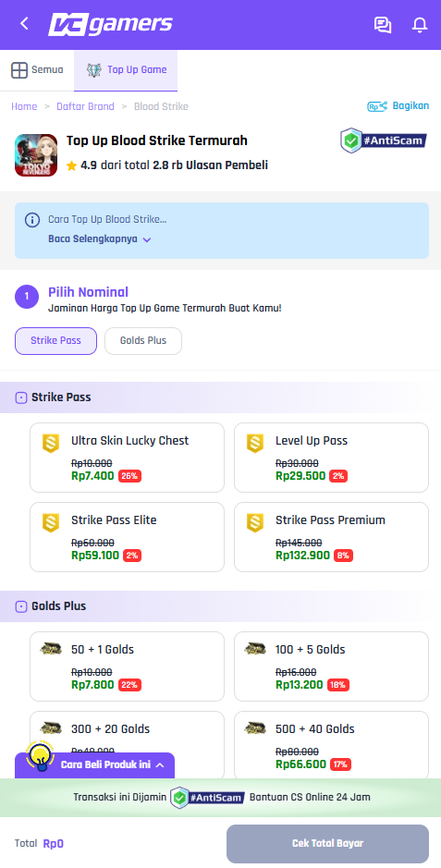Select the Strike Pass filter chip
441x868 pixels.
[x=55, y=341]
